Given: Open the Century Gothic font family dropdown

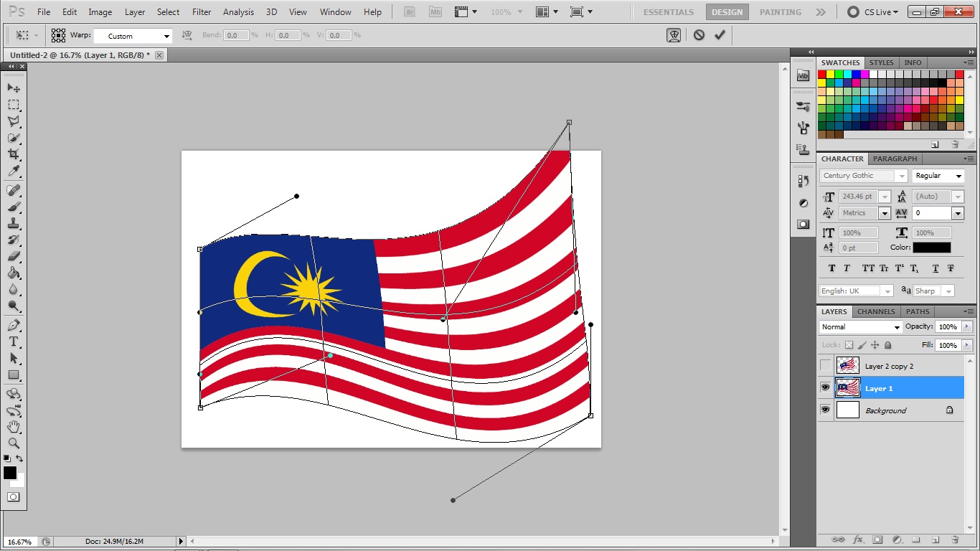Looking at the screenshot, I should point(864,176).
